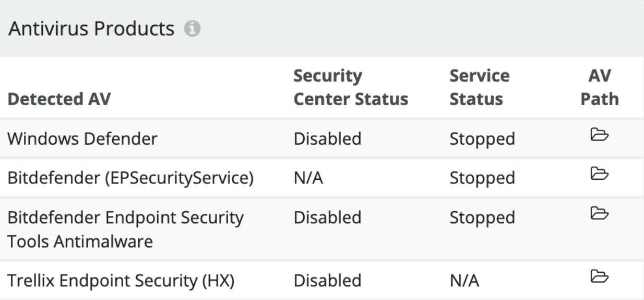The image size is (644, 300).
Task: Click the Detected AV column header
Action: tap(59, 99)
